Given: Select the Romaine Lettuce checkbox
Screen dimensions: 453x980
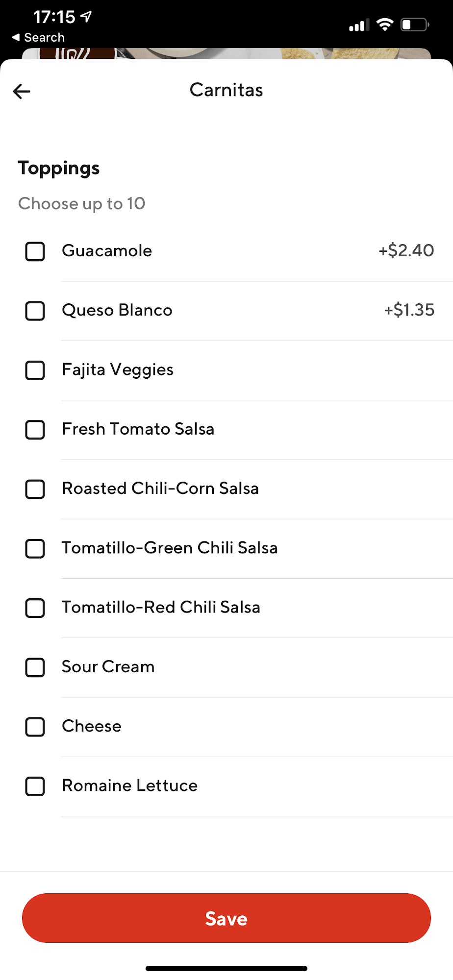Looking at the screenshot, I should [35, 786].
